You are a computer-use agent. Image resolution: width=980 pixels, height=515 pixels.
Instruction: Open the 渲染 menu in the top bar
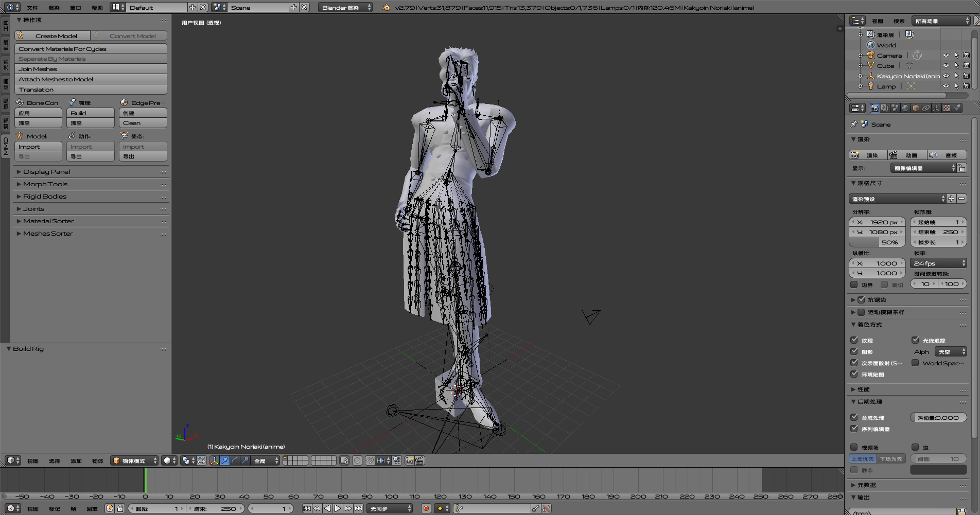(x=54, y=7)
